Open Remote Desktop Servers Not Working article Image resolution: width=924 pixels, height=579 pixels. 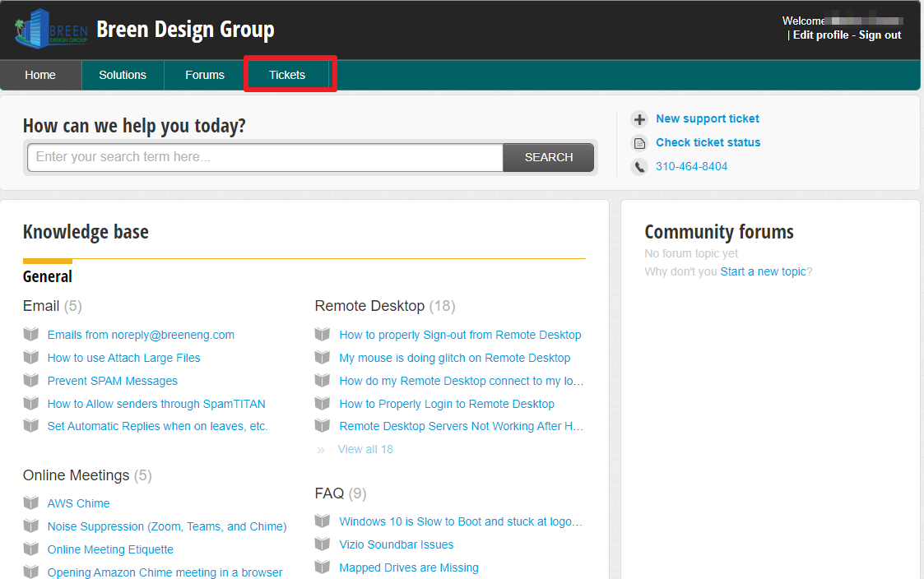(462, 426)
